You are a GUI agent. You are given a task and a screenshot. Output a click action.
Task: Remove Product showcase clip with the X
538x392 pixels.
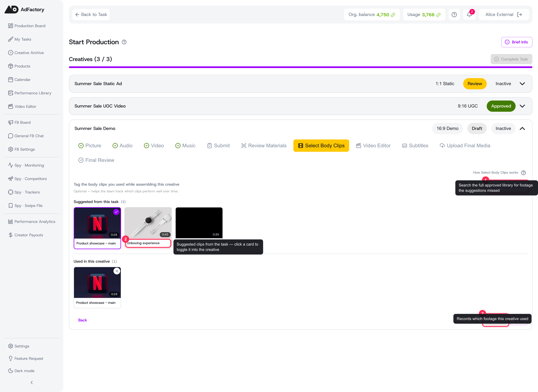(117, 271)
